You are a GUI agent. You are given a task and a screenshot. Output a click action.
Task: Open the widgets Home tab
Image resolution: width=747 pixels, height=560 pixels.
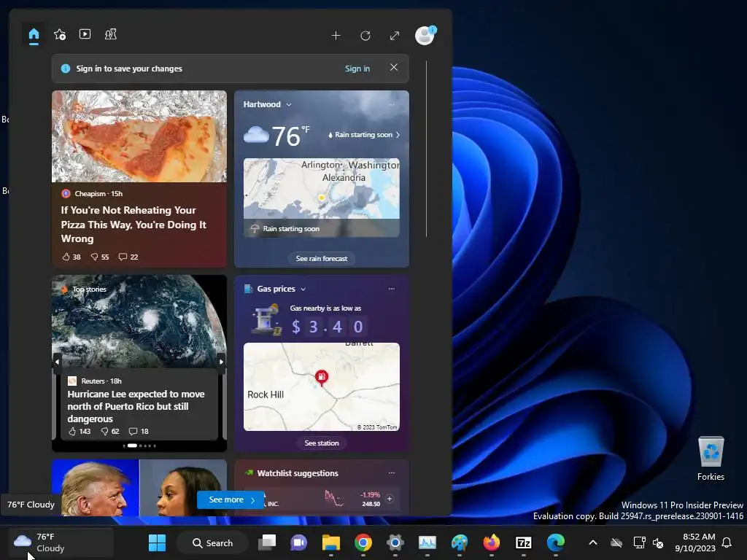pyautogui.click(x=34, y=35)
